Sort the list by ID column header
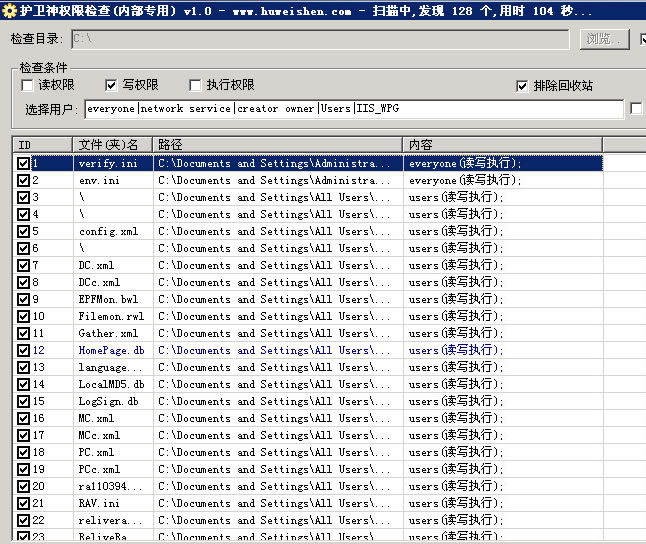 (42, 145)
